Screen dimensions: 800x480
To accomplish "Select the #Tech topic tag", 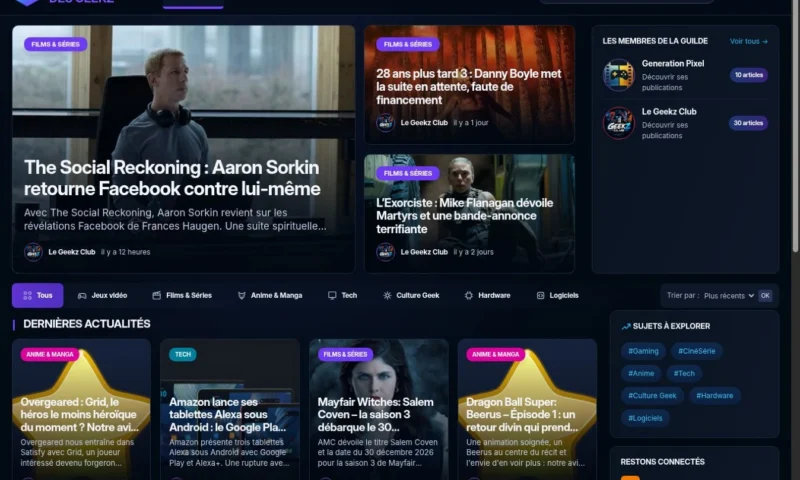I will tap(684, 373).
